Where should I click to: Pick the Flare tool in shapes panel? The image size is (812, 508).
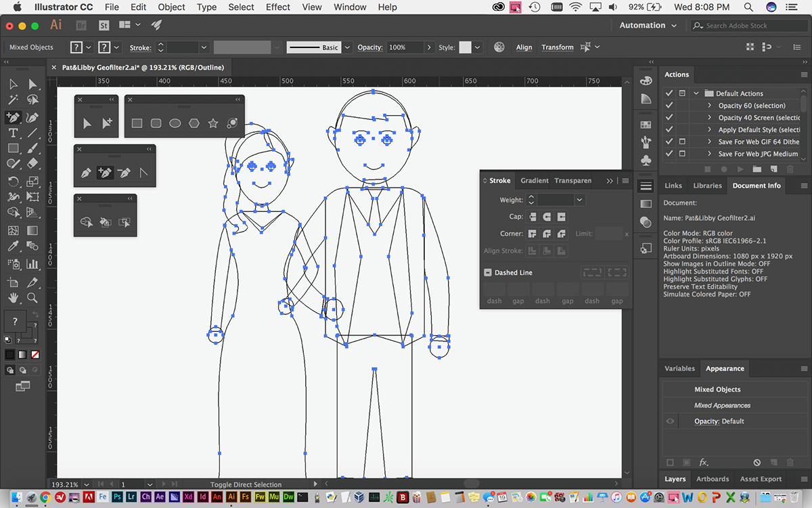232,123
